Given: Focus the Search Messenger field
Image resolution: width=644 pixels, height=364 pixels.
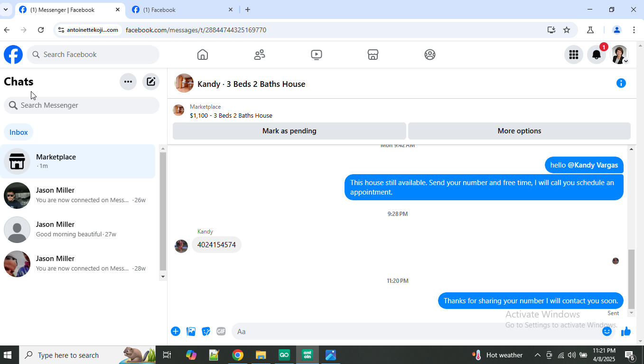Looking at the screenshot, I should [82, 105].
